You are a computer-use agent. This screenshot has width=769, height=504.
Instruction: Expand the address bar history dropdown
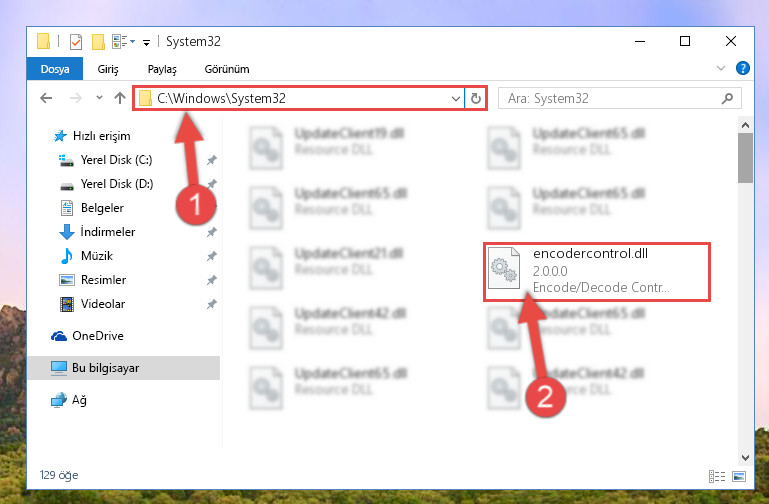tap(456, 99)
